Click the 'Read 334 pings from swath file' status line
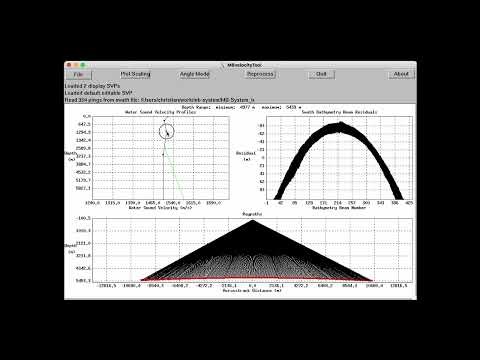This screenshot has width=480, height=360. 160,100
